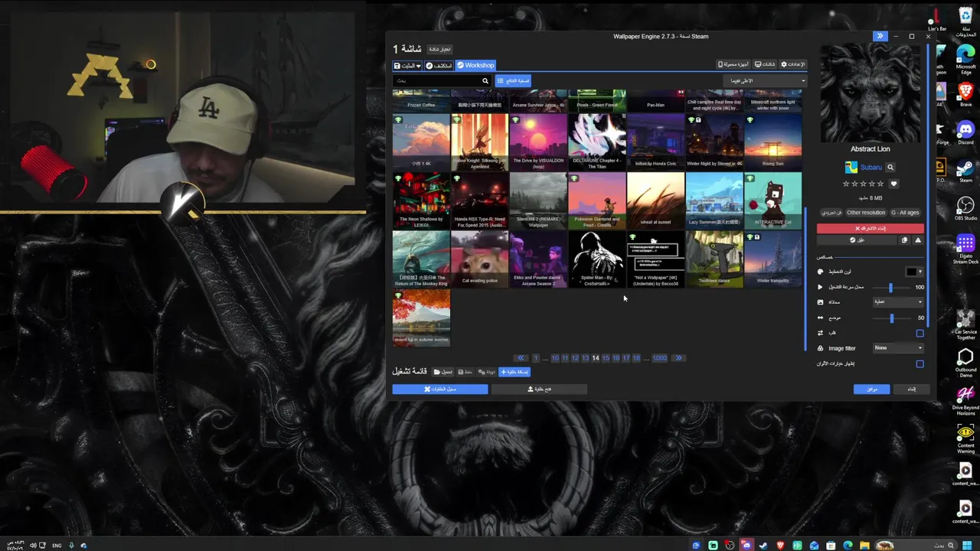Collapse the side panel with double-arrow button
Viewport: 980px width, 551px height.
pyautogui.click(x=880, y=36)
